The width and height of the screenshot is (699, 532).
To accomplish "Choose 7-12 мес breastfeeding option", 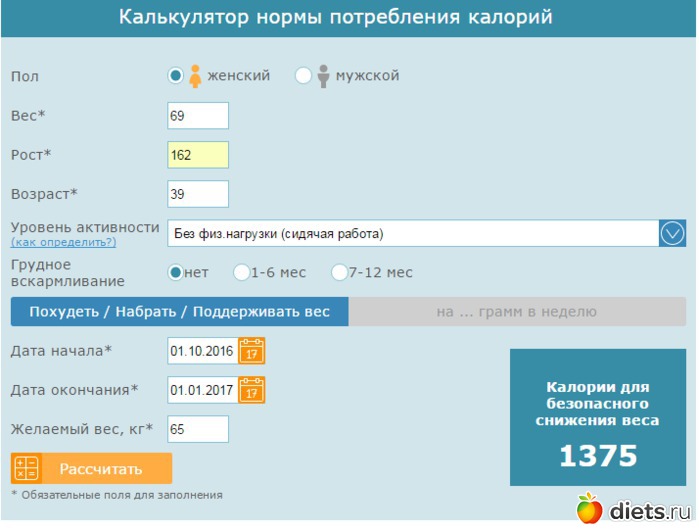I will pos(340,272).
